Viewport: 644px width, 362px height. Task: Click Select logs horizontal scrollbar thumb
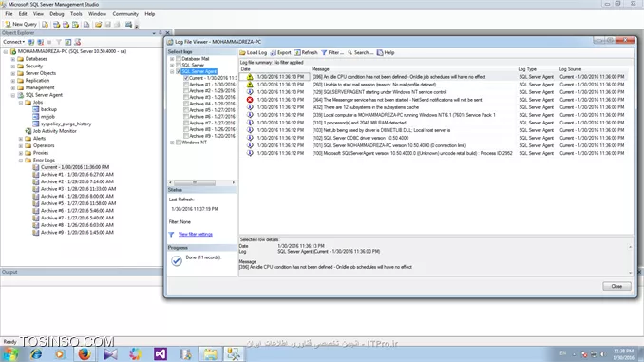coord(195,182)
